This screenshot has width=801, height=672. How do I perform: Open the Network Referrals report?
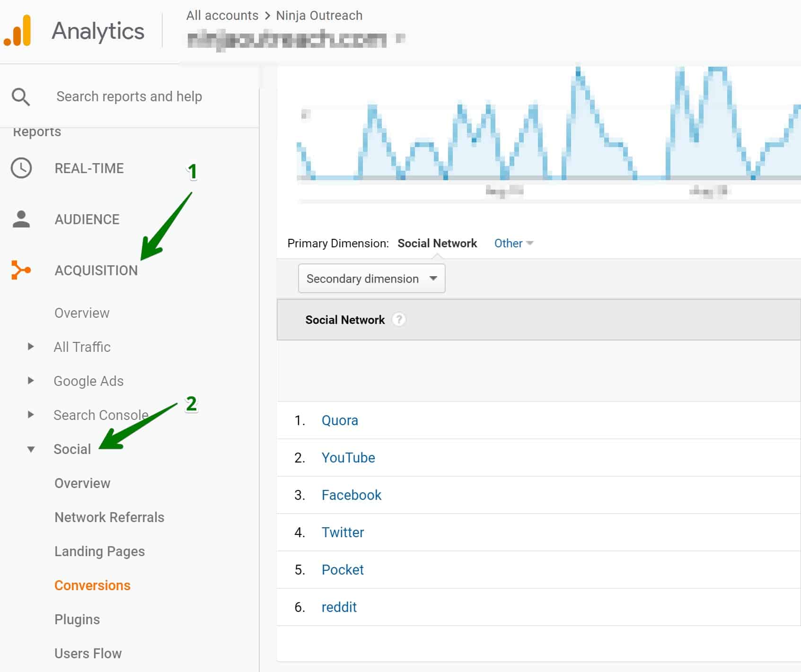coord(109,517)
